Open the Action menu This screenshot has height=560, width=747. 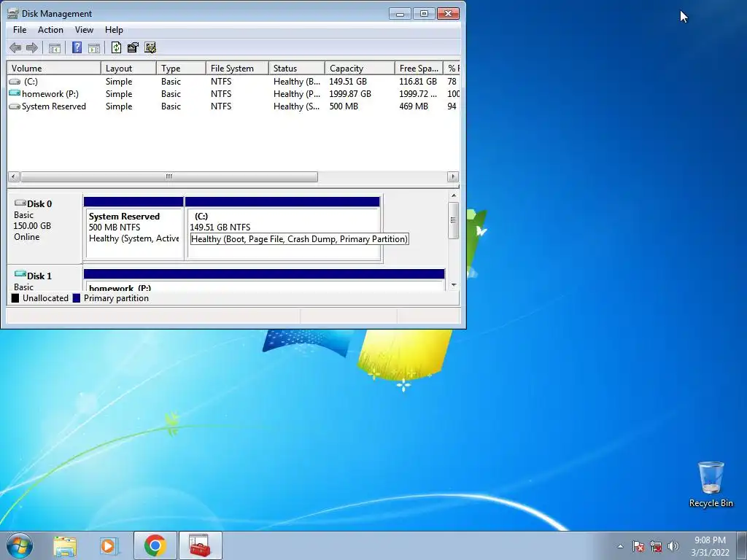[x=50, y=29]
